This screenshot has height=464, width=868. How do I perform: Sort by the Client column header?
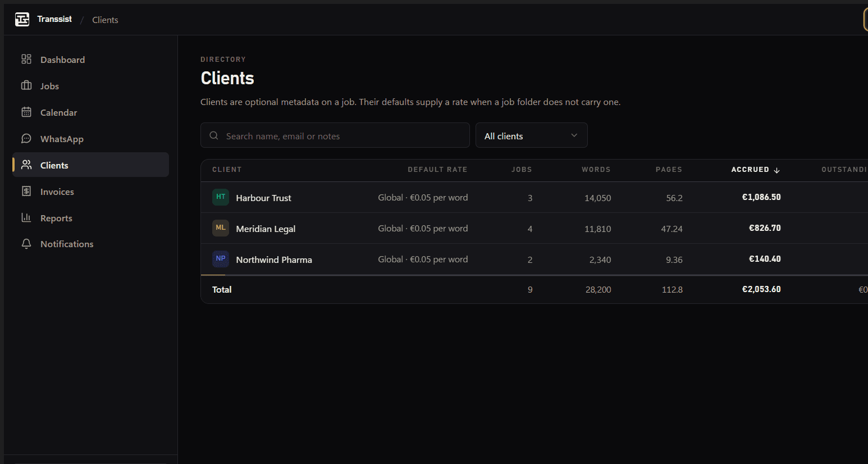pos(227,170)
